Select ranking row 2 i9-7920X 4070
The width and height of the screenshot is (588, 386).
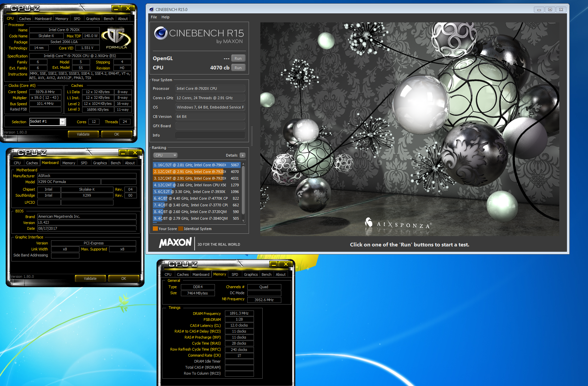(x=197, y=172)
